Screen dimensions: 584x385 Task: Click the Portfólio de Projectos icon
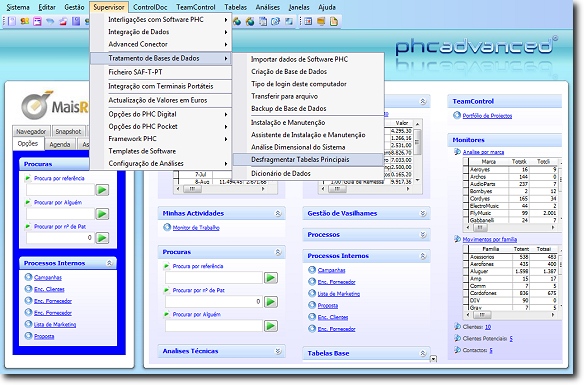point(457,115)
